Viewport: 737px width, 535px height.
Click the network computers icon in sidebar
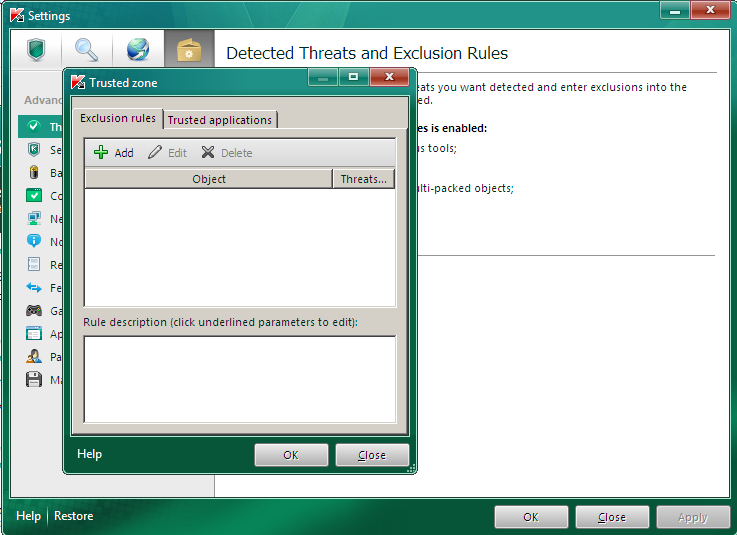click(34, 219)
